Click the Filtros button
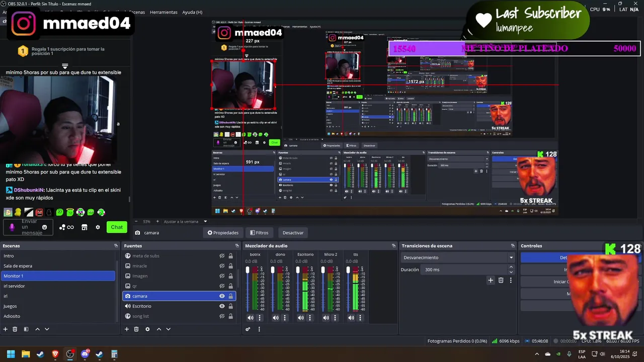Screen dimensions: 644x362 [259, 233]
